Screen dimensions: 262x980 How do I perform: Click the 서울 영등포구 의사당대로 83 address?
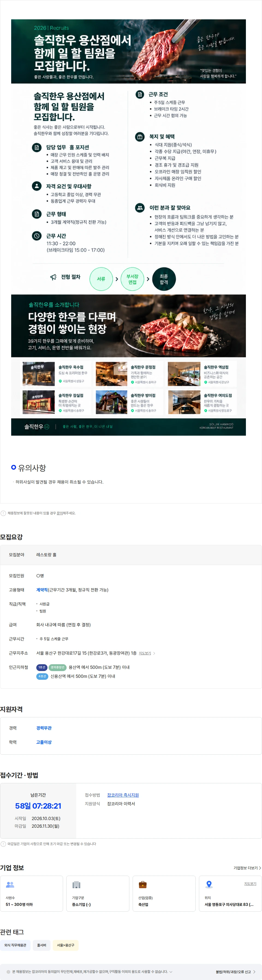[229, 904]
